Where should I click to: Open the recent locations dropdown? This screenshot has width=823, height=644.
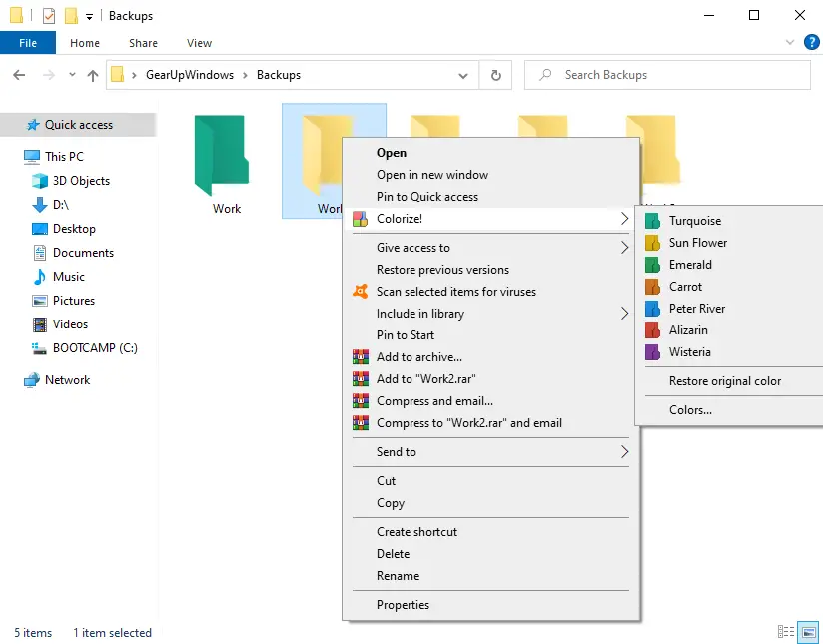coord(72,75)
